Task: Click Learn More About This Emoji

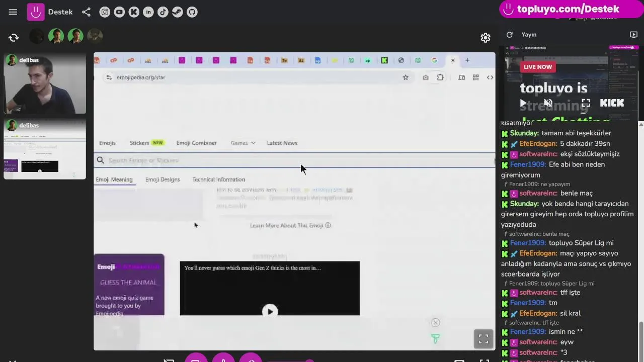Action: click(x=290, y=225)
